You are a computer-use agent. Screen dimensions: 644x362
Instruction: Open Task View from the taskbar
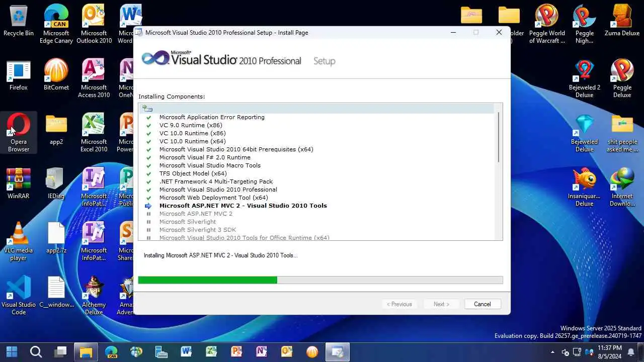[61, 351]
